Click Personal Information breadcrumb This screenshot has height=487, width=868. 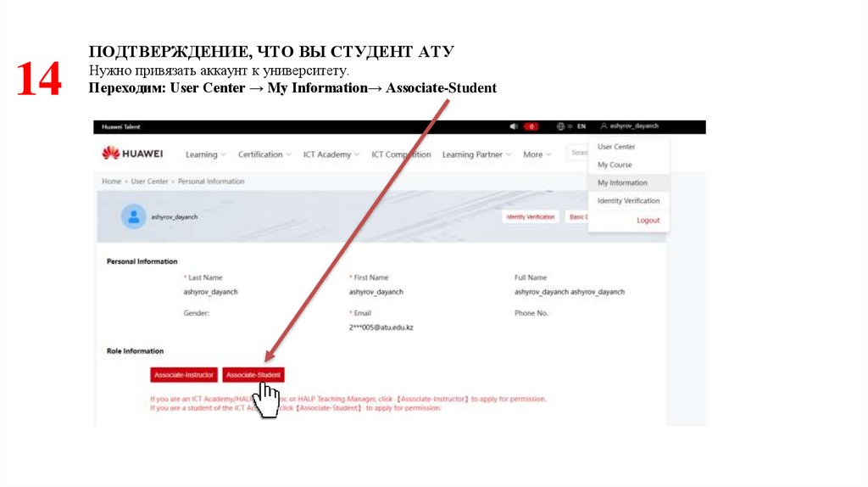[211, 182]
